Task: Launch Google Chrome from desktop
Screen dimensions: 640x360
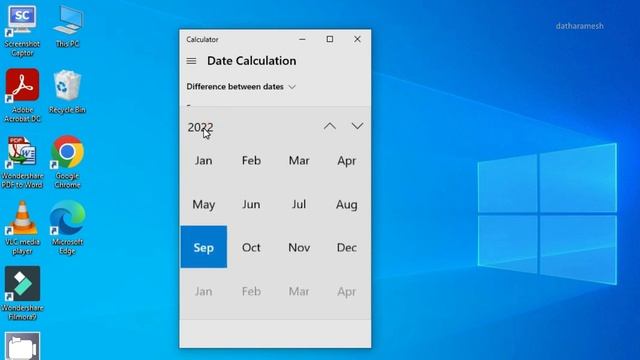Action: 67,162
